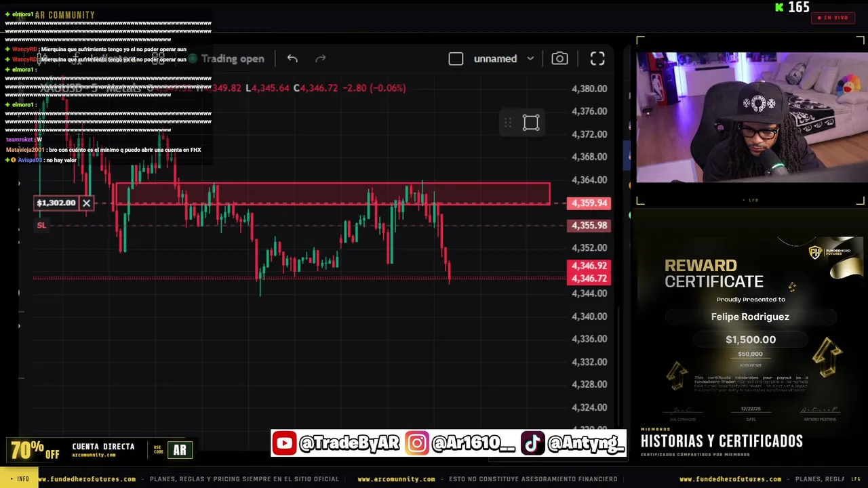
Task: Click the INFO ticker label
Action: point(19,479)
